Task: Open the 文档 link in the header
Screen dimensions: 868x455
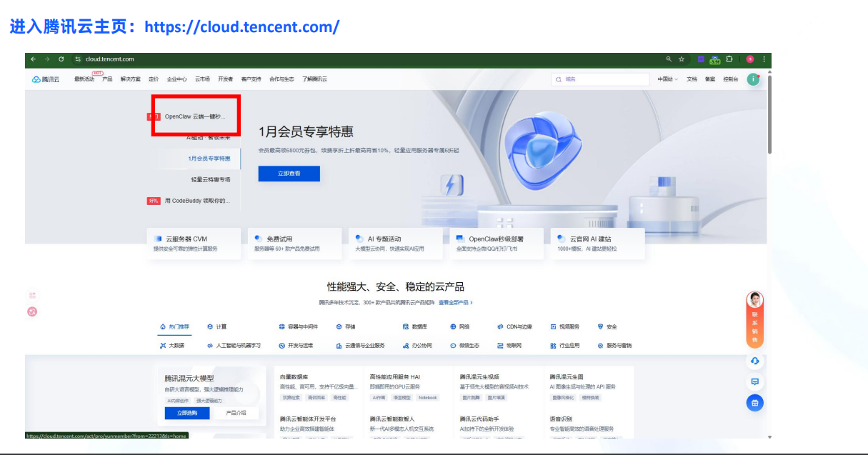Action: (692, 79)
